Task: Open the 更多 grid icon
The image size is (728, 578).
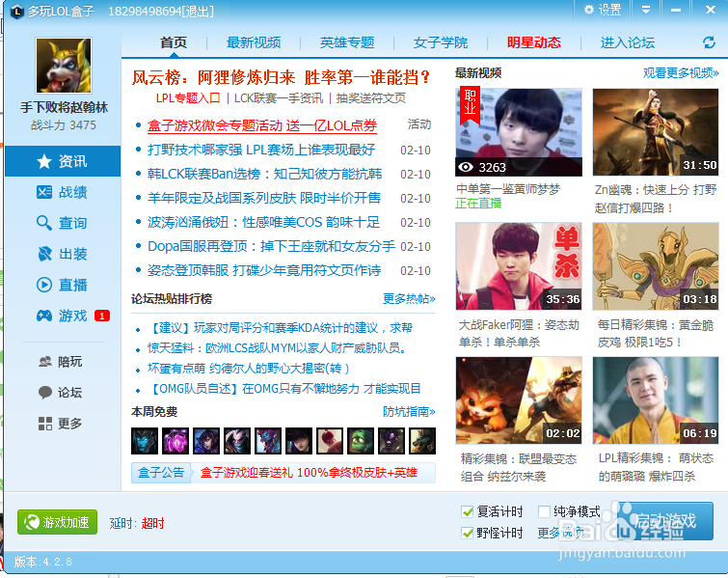Action: (45, 424)
